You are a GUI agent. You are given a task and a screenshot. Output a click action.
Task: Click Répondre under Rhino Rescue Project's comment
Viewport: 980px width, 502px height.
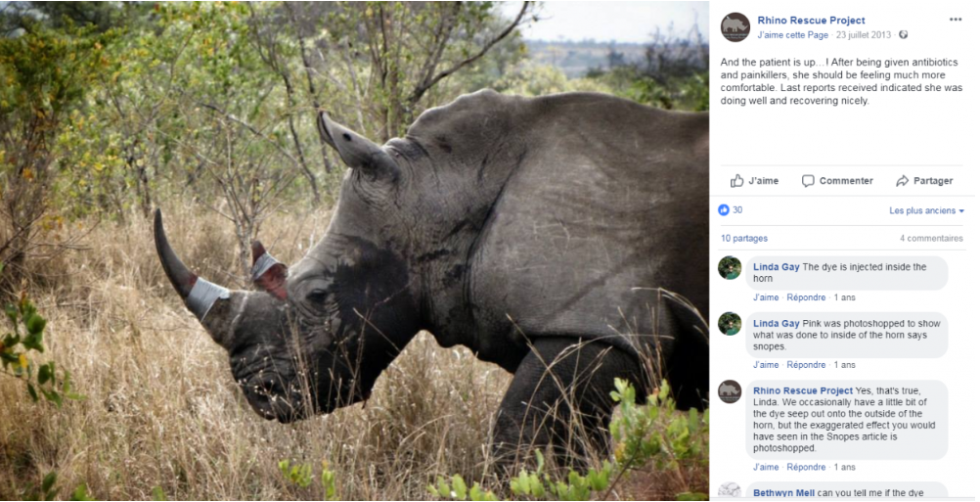[806, 467]
